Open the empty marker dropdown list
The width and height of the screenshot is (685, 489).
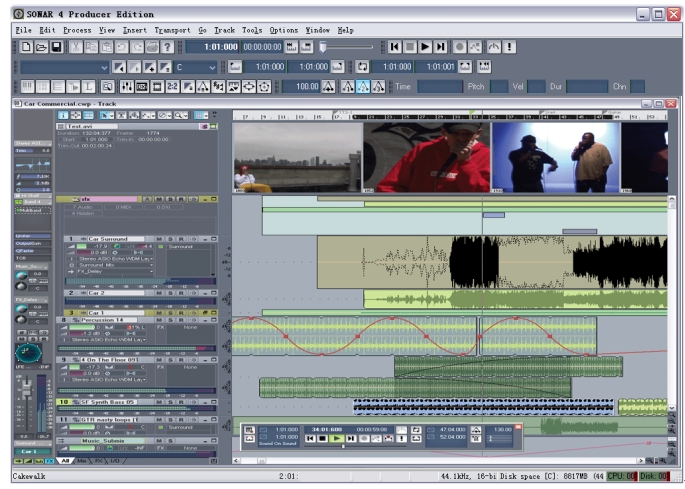click(64, 67)
